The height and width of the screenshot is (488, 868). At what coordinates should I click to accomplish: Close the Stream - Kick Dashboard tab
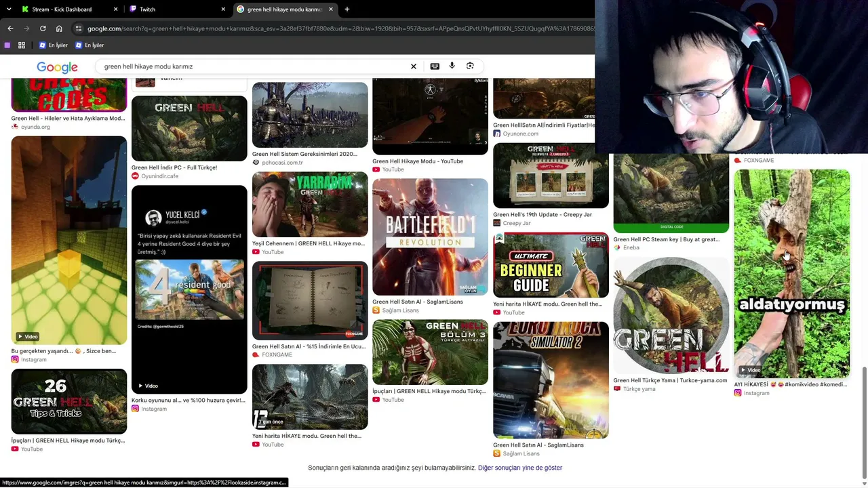pos(115,9)
